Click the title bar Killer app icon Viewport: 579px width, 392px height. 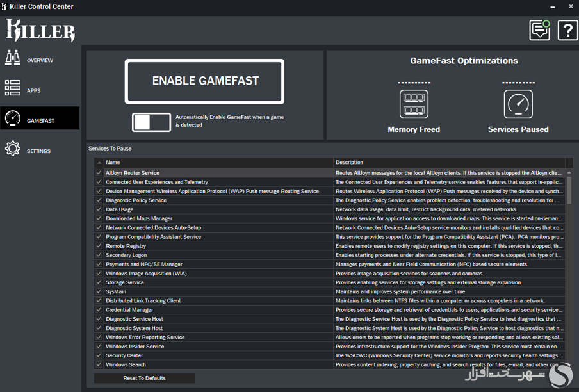click(4, 6)
